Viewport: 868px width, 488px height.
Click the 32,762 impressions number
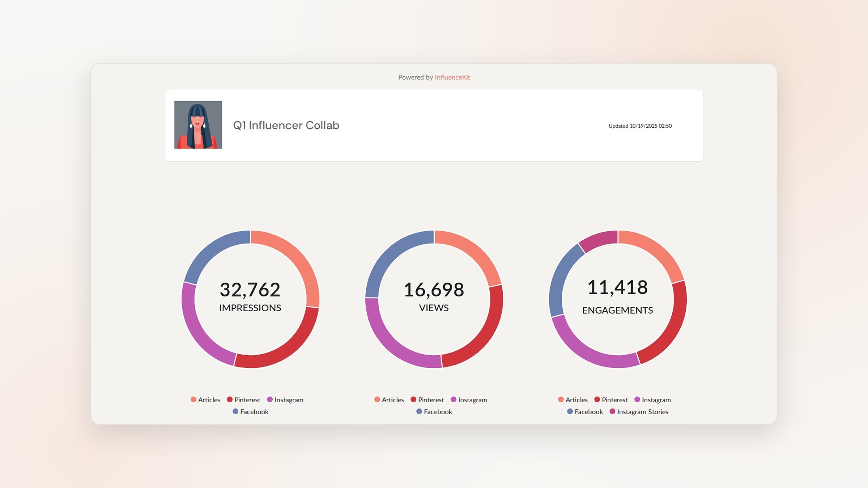[250, 290]
